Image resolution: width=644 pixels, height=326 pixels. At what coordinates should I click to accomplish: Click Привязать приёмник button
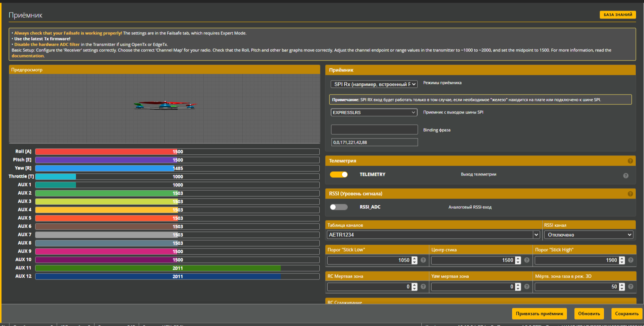coord(539,314)
